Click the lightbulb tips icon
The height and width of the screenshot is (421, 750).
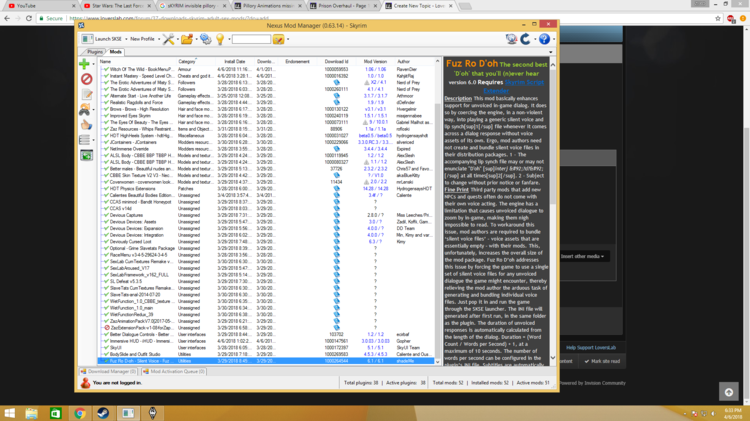(220, 39)
